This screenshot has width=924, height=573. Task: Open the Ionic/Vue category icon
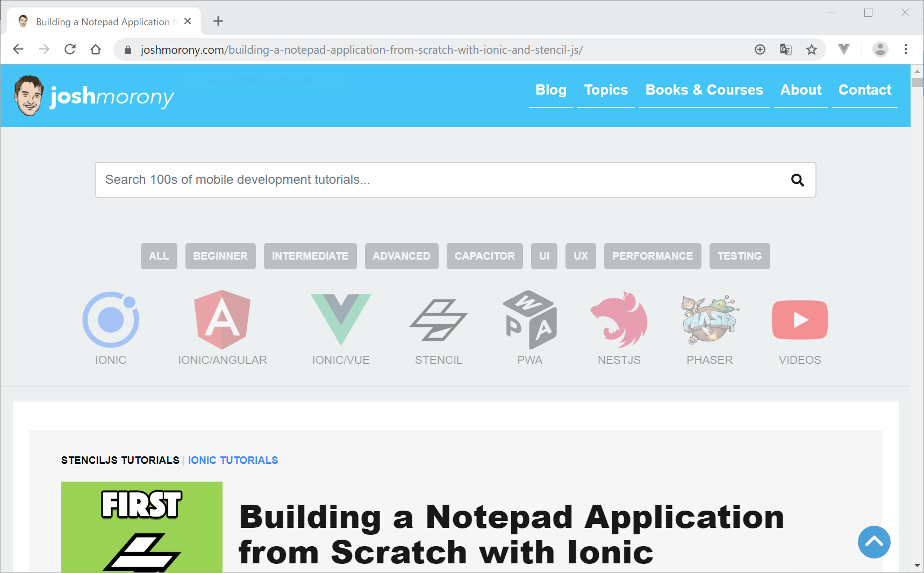(x=341, y=319)
